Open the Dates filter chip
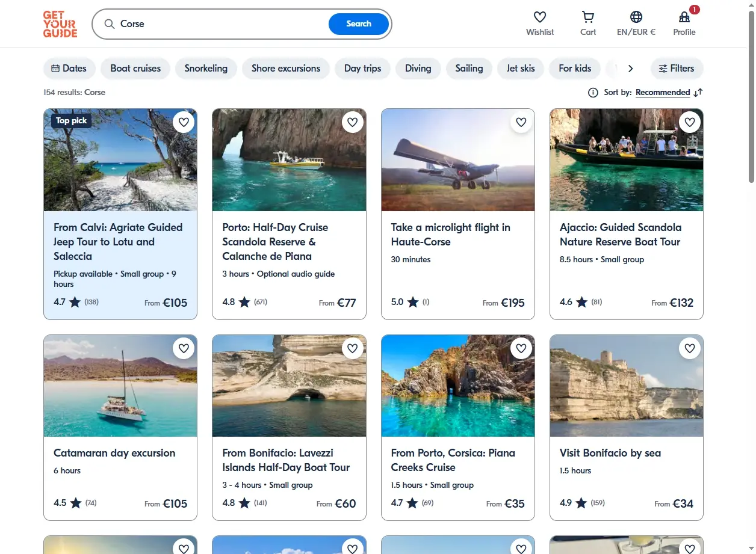Image resolution: width=756 pixels, height=554 pixels. point(69,69)
